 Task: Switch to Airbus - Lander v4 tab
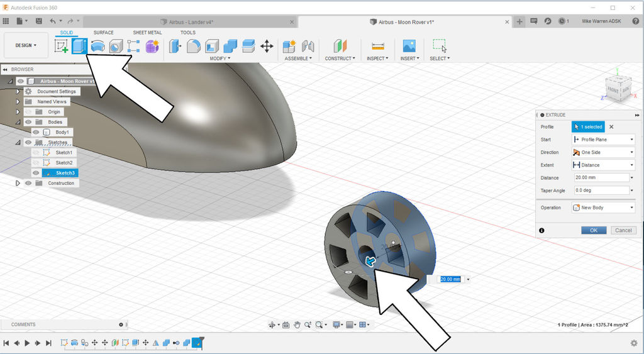click(191, 22)
